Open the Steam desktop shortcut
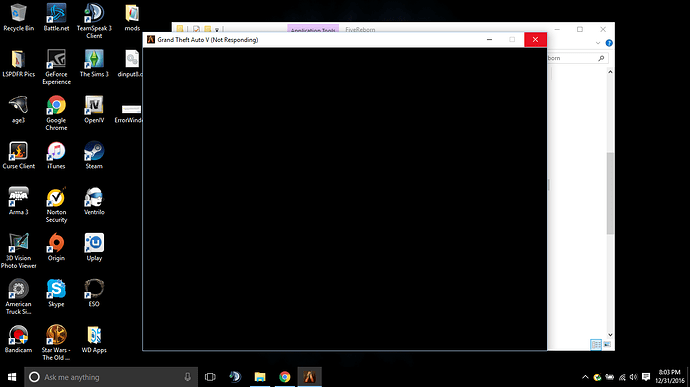This screenshot has height=387, width=690. coord(94,155)
